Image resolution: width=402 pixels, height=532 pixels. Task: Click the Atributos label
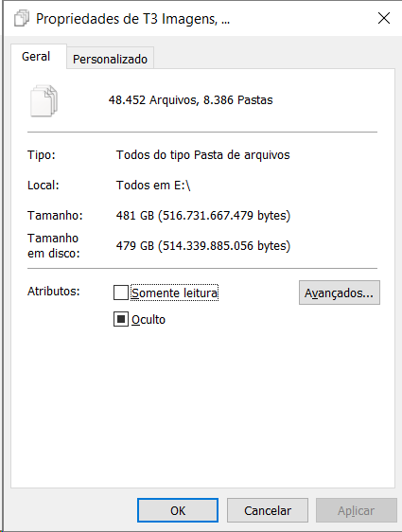pyautogui.click(x=54, y=292)
